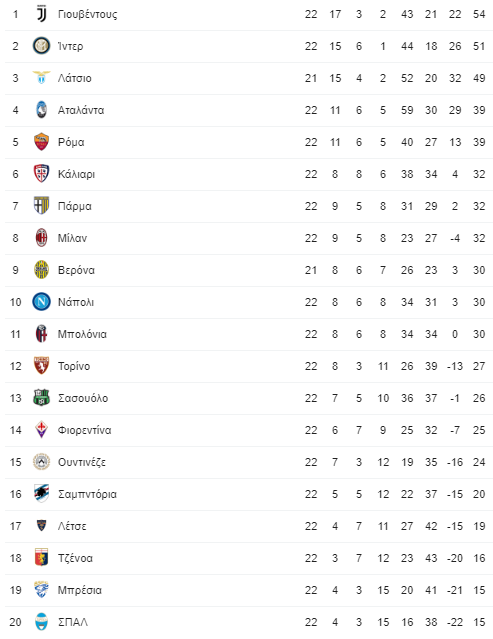The image size is (493, 639).
Task: Open the Κάλιαρι team name link
Action: click(76, 174)
